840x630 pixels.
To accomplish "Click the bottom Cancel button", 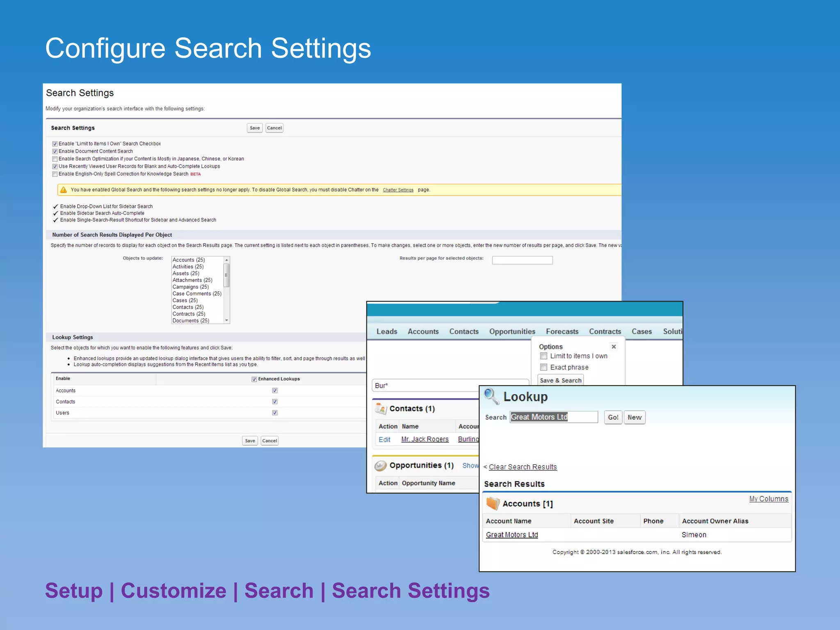I will (269, 441).
